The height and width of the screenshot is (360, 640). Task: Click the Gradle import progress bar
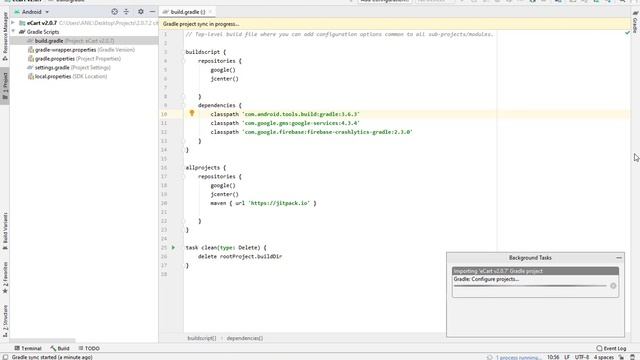(530, 286)
